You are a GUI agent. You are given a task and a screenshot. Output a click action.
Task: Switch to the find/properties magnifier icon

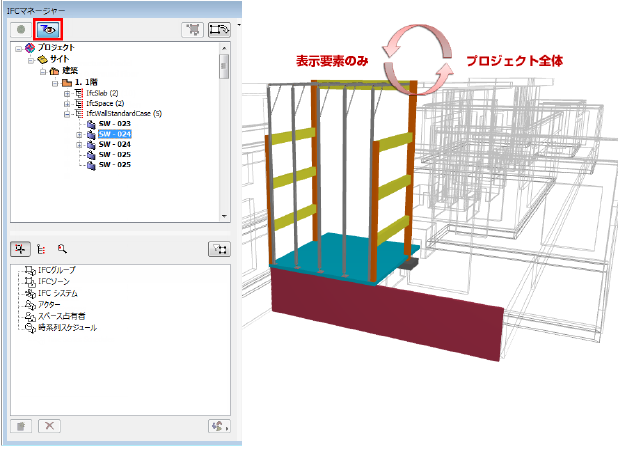click(x=62, y=249)
